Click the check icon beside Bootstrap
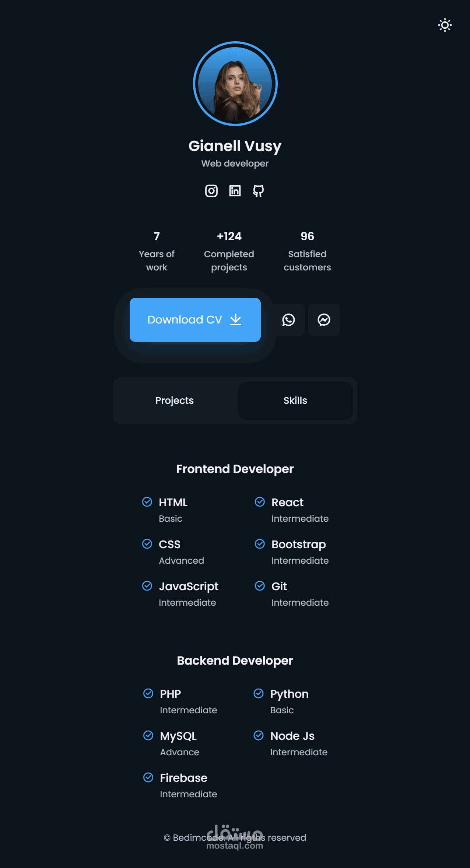Screen dimensions: 470x868 click(x=260, y=544)
